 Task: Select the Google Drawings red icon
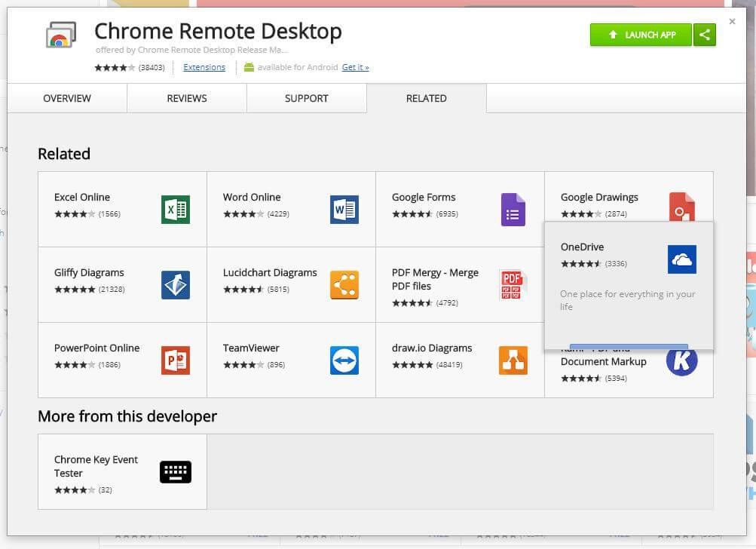tap(681, 207)
